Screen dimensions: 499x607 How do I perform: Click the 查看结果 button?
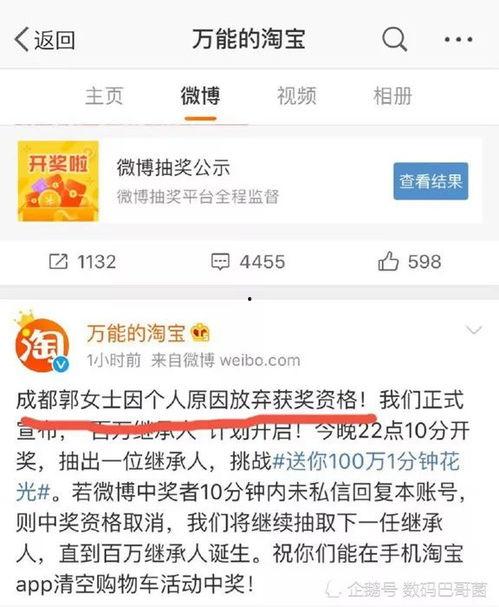[431, 181]
